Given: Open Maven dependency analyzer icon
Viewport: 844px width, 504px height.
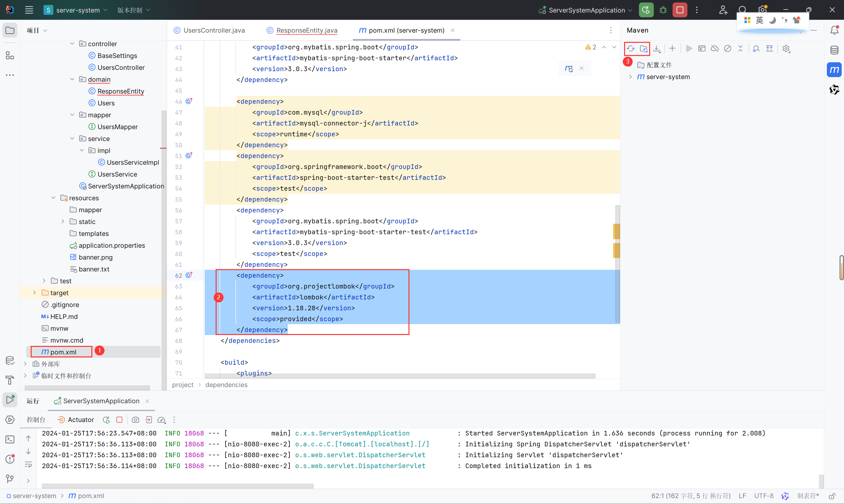Looking at the screenshot, I should coord(756,48).
